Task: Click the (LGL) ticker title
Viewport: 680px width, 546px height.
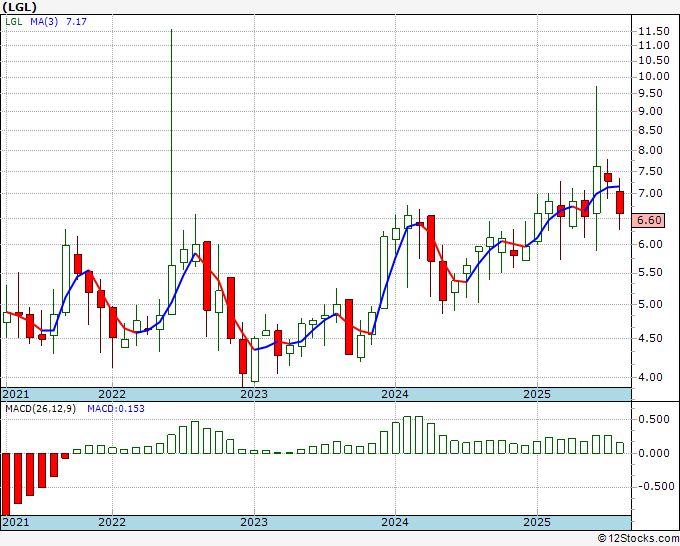Action: pos(19,7)
